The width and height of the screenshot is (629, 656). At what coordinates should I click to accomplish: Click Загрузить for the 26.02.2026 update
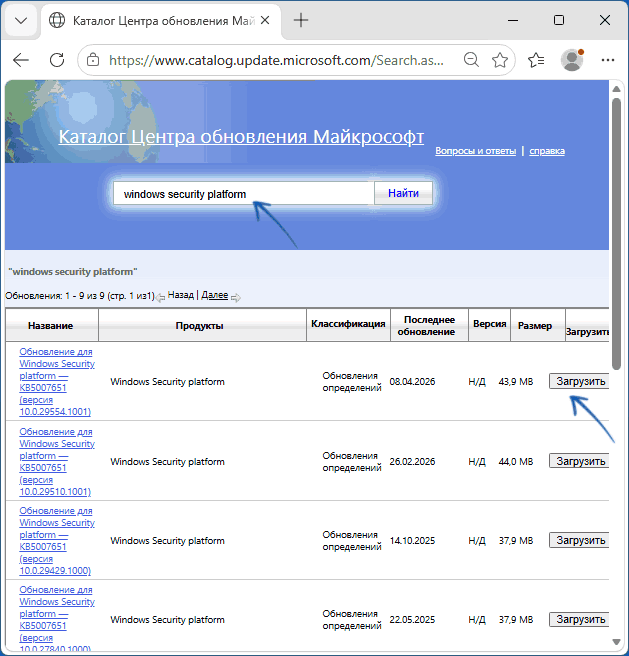pyautogui.click(x=580, y=461)
